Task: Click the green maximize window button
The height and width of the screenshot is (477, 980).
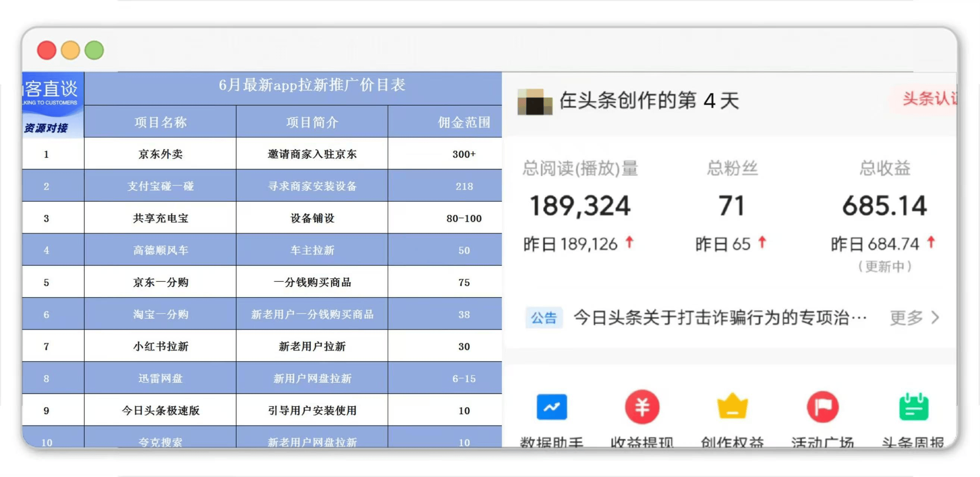Action: pyautogui.click(x=94, y=50)
